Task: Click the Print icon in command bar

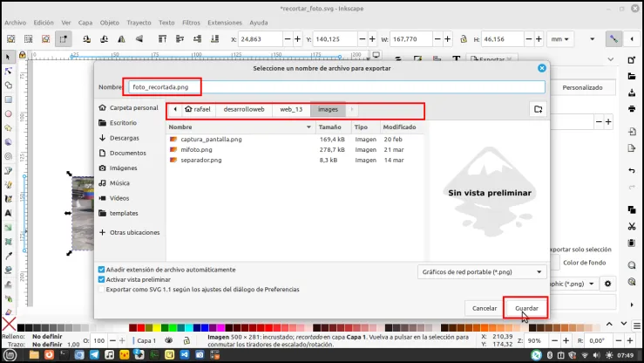Action: (x=632, y=108)
